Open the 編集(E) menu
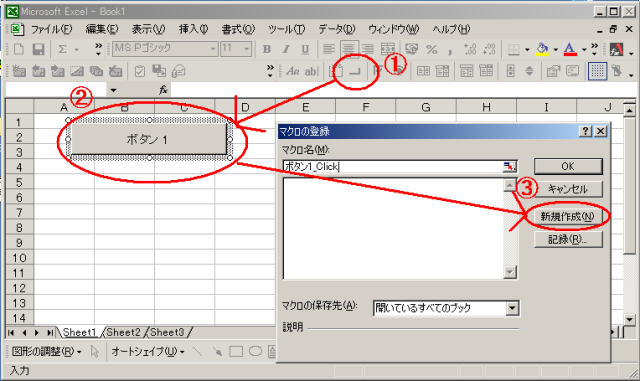640x381 pixels. (x=102, y=29)
